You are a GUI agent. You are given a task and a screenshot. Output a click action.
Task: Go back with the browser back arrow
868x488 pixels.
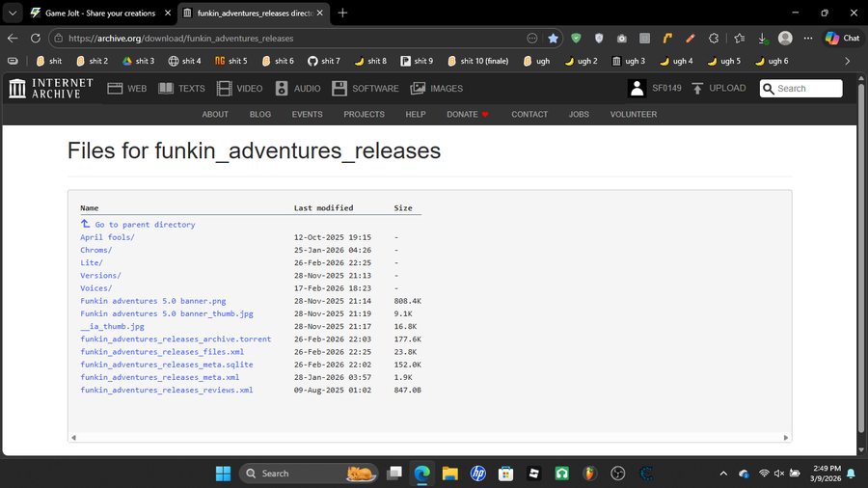coord(13,39)
